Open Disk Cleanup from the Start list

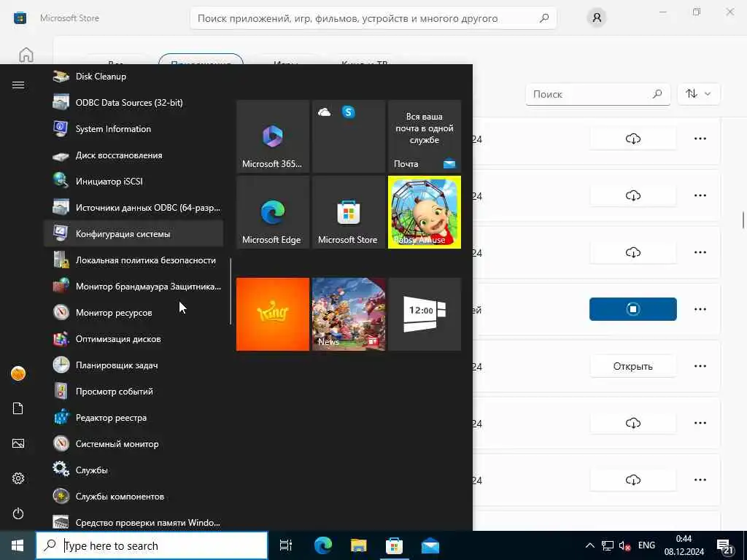(x=133, y=76)
